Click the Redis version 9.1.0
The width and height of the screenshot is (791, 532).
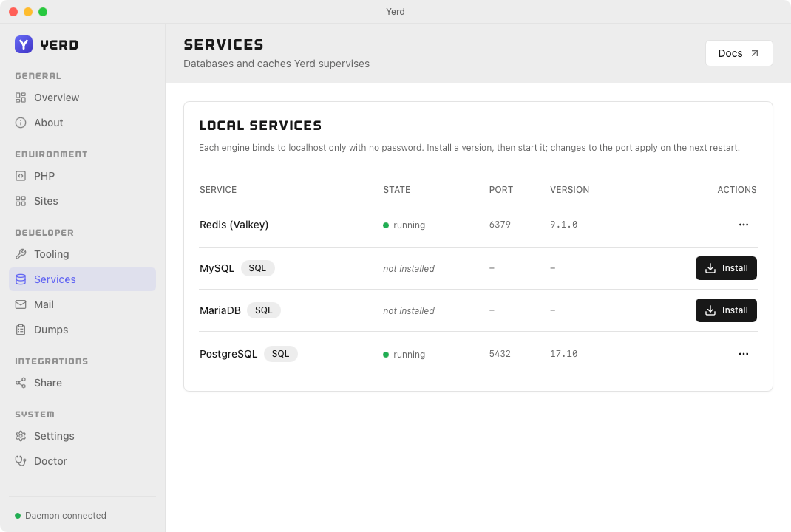click(x=563, y=225)
